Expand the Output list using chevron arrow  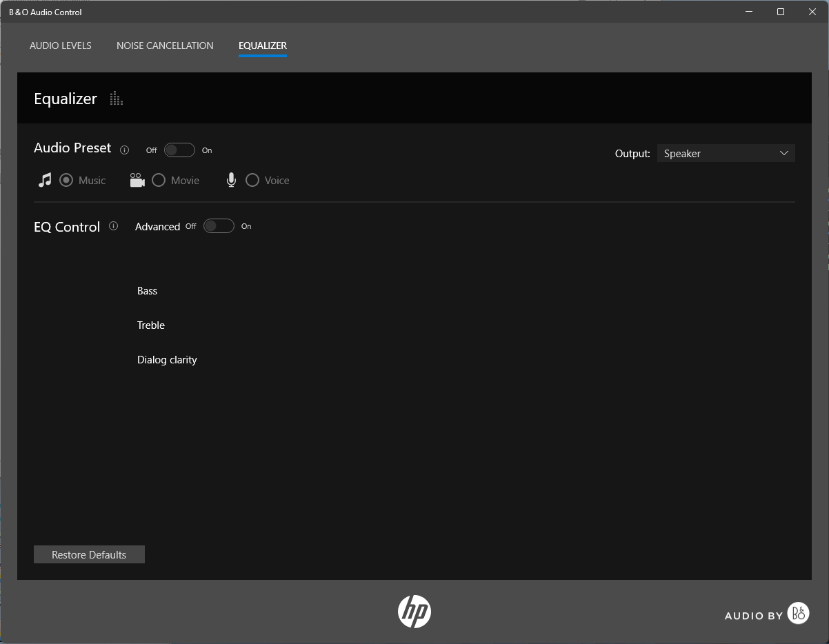coord(783,154)
